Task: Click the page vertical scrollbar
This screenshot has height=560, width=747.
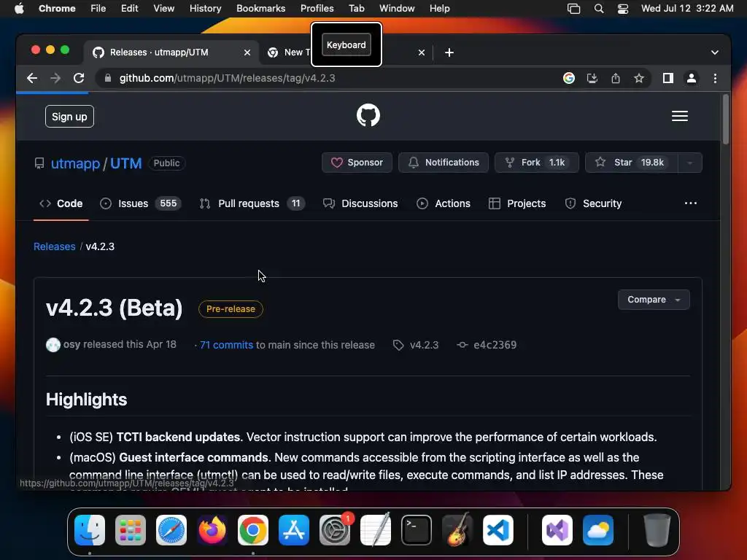Action: click(726, 119)
